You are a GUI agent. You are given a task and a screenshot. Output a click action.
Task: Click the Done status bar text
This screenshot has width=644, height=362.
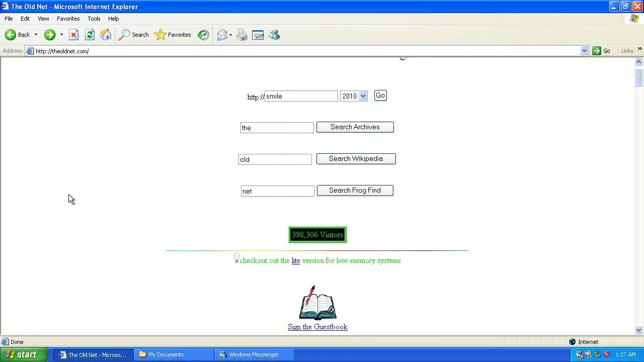(x=17, y=342)
